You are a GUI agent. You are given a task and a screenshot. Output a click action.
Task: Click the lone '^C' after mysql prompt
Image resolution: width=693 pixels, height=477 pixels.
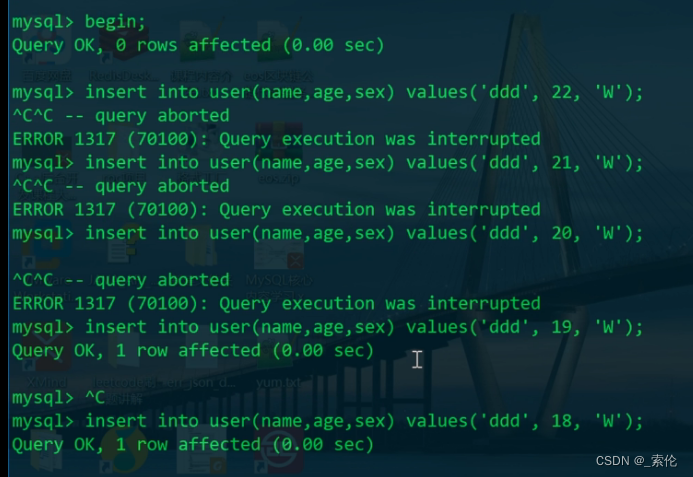click(95, 398)
